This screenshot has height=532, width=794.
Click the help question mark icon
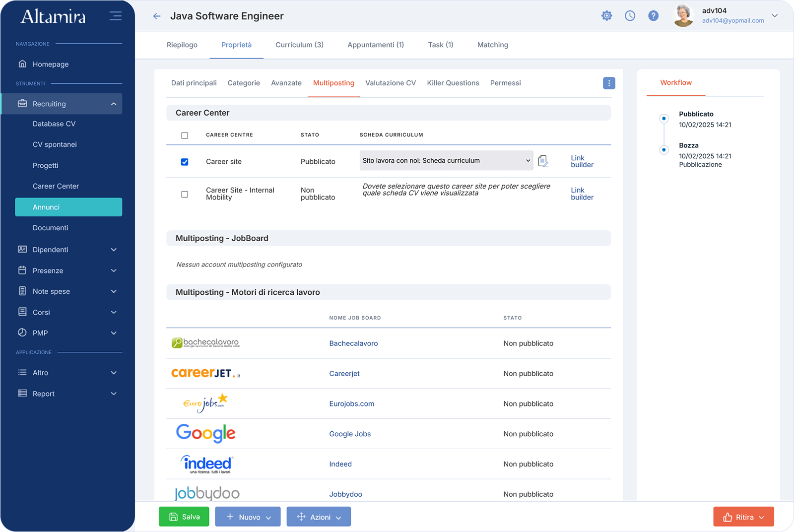(x=654, y=16)
